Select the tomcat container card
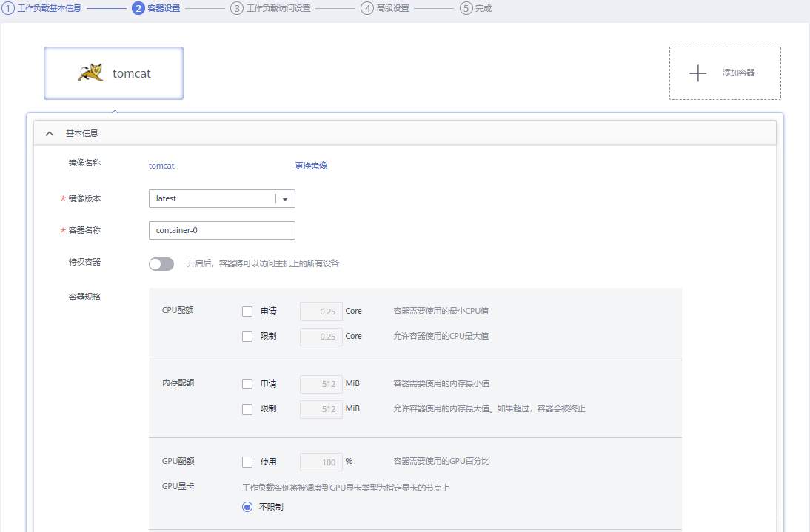 tap(113, 73)
